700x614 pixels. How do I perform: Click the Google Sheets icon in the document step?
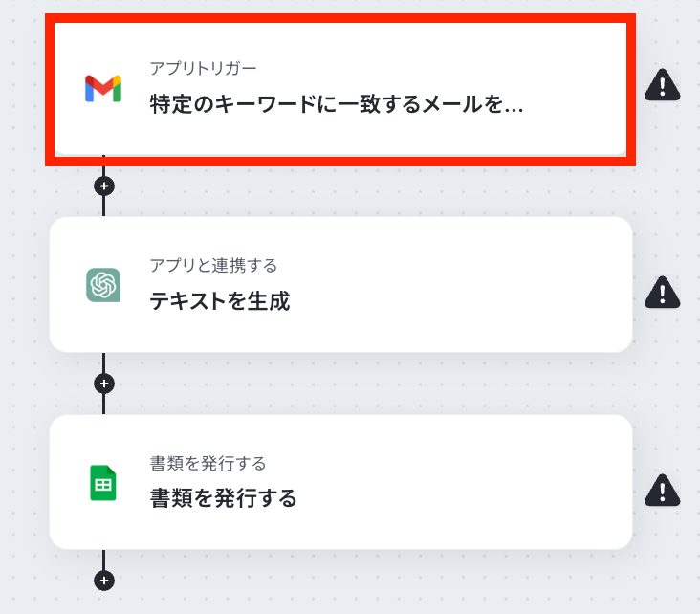coord(103,483)
